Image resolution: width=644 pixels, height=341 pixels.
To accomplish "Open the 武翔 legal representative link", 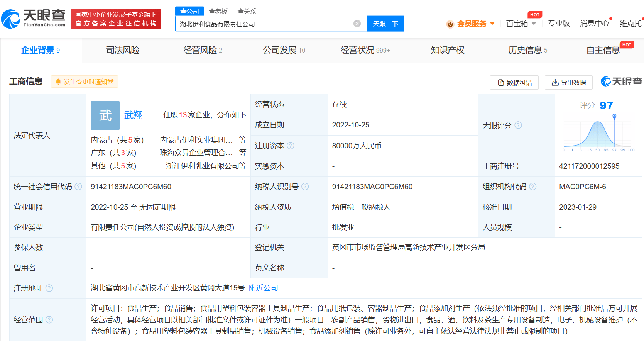I will tap(134, 115).
